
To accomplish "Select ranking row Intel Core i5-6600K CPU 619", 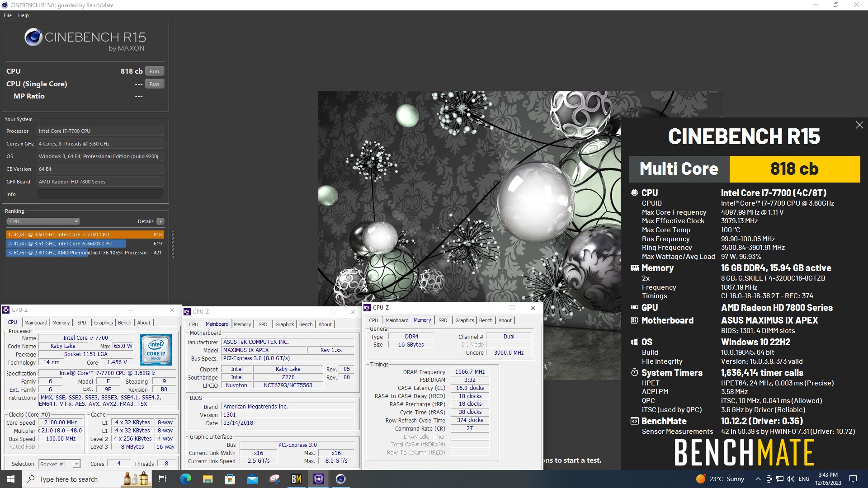I will coord(85,244).
